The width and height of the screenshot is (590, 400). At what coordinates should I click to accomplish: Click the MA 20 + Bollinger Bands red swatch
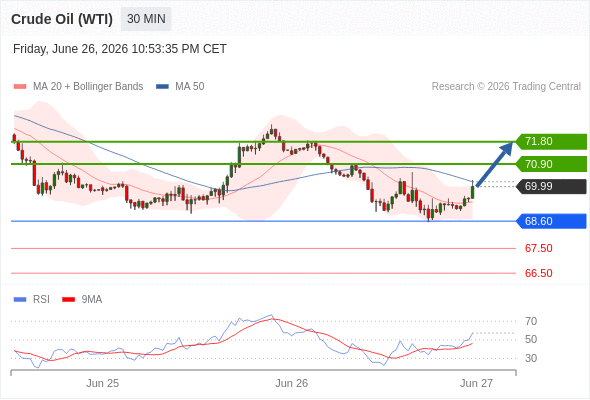pos(20,87)
